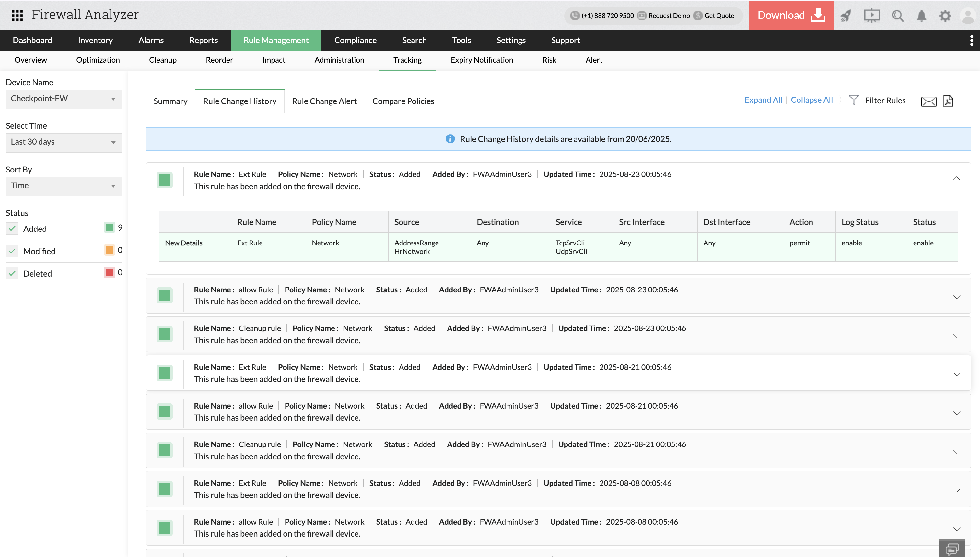Open the email report icon
The image size is (980, 557).
929,101
